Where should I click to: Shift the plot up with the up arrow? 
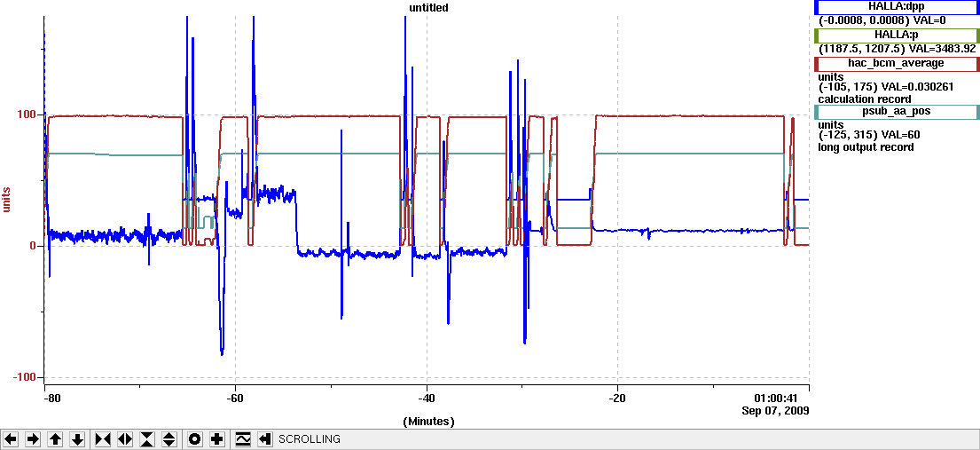[55, 439]
